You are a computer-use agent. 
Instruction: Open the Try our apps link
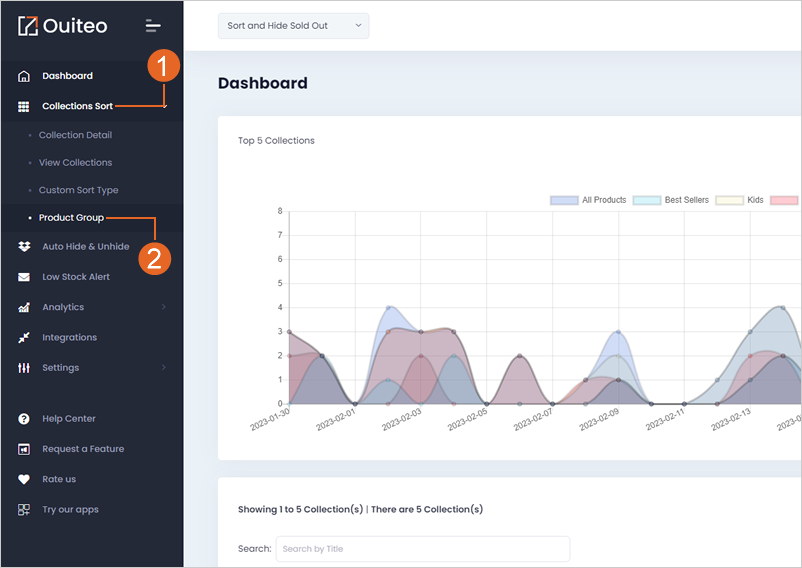click(x=70, y=509)
